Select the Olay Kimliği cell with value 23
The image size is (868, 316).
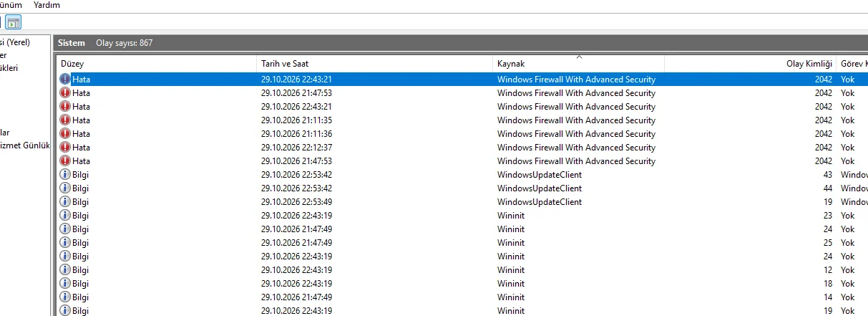[x=828, y=216]
